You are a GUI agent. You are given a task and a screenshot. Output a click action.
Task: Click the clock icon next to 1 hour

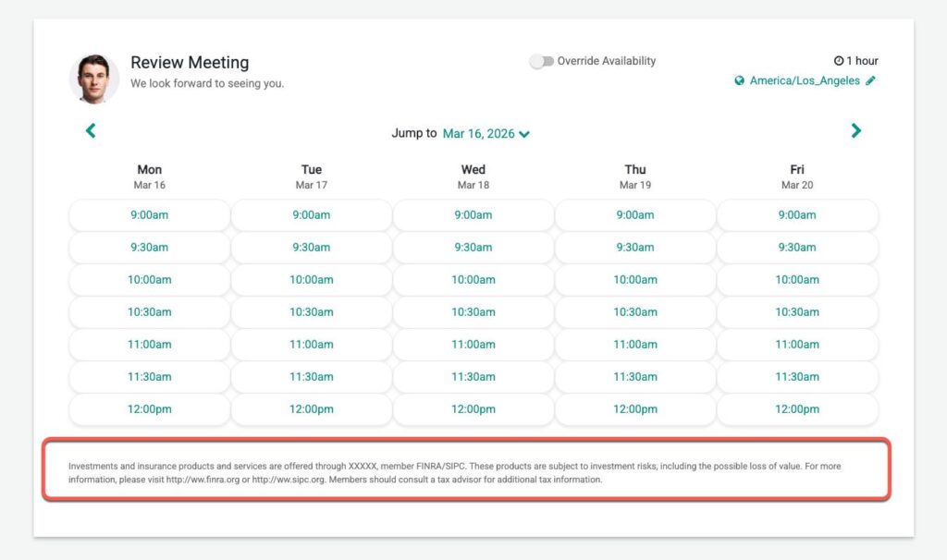coord(839,61)
